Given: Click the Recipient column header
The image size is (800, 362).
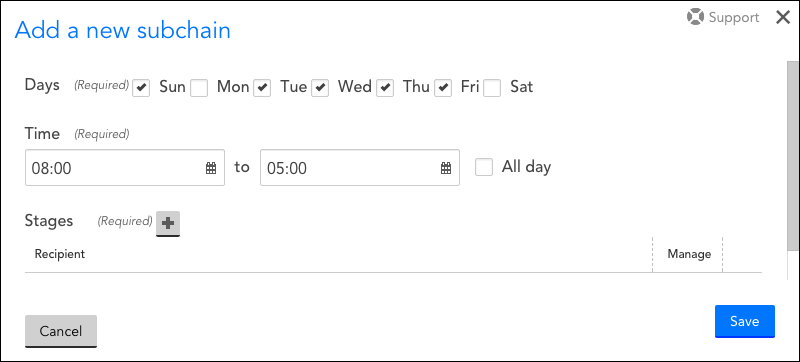Looking at the screenshot, I should (60, 254).
